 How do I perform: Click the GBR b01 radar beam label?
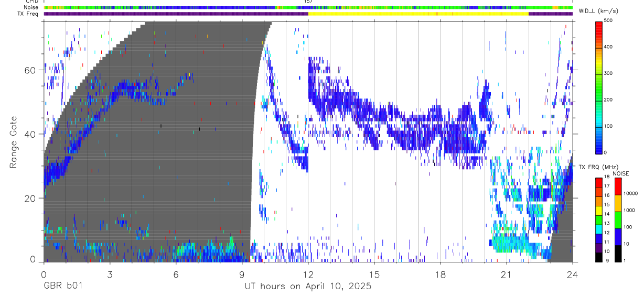pos(62,286)
